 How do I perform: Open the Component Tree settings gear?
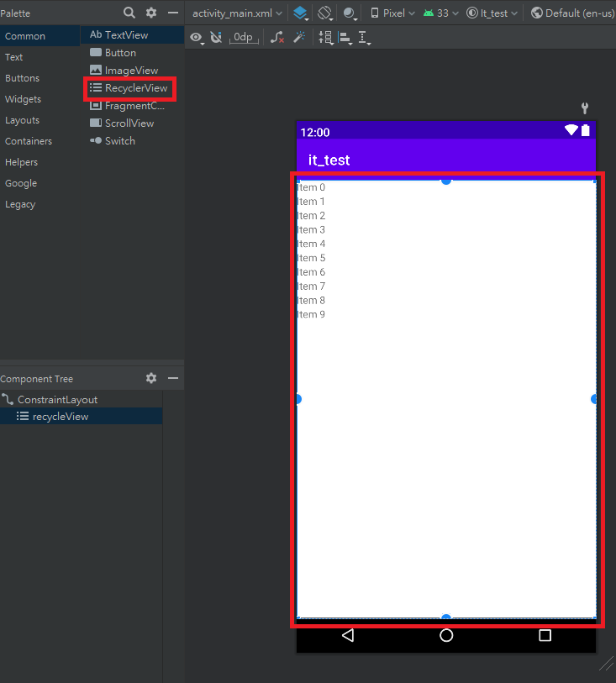pyautogui.click(x=151, y=378)
